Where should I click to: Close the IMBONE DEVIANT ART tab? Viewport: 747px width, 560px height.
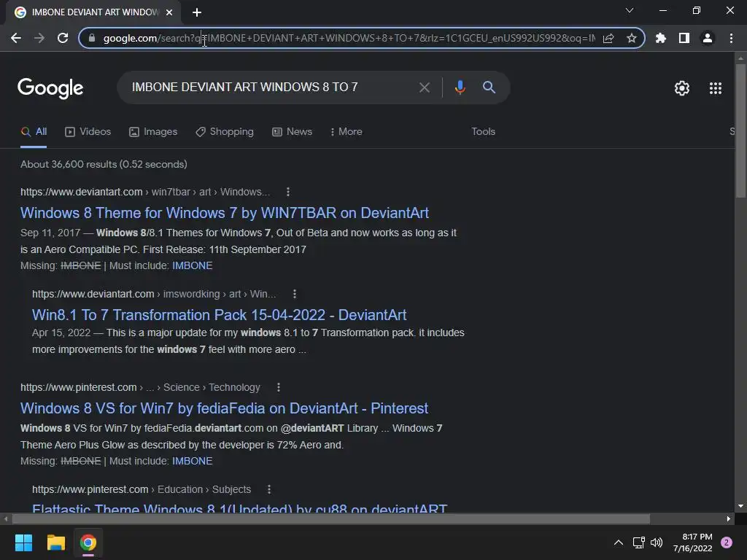point(169,12)
